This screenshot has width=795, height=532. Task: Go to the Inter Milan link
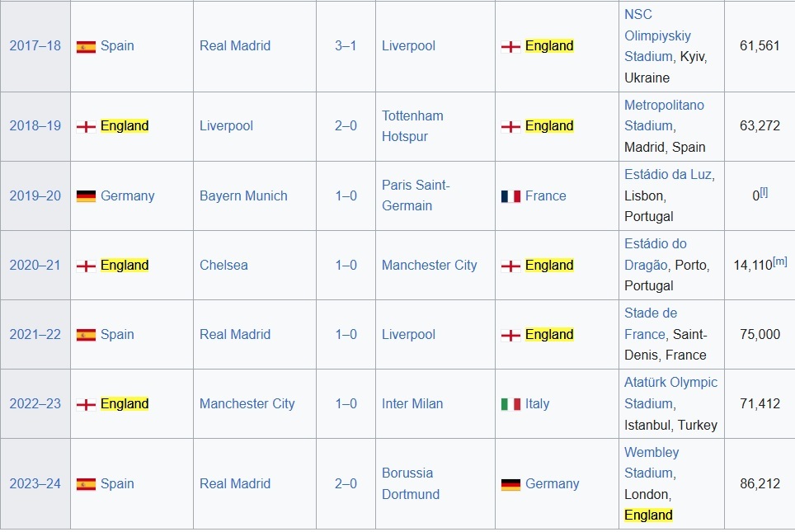412,404
